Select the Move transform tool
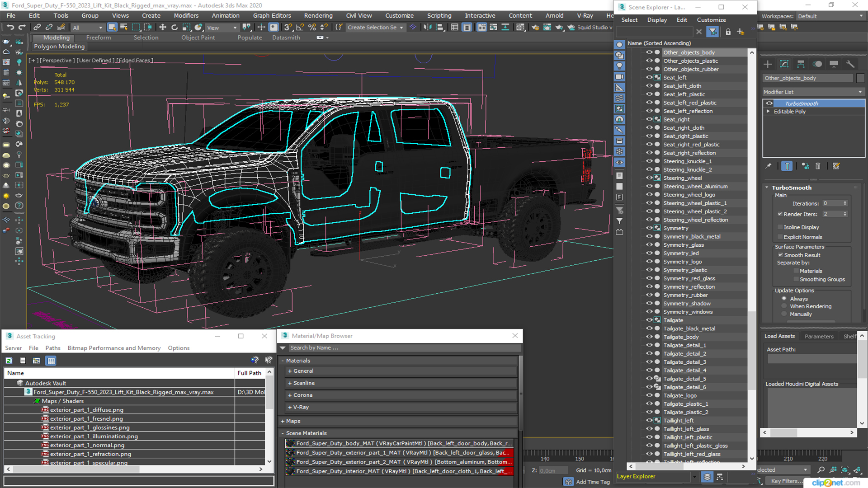Image resolution: width=868 pixels, height=488 pixels. point(163,28)
